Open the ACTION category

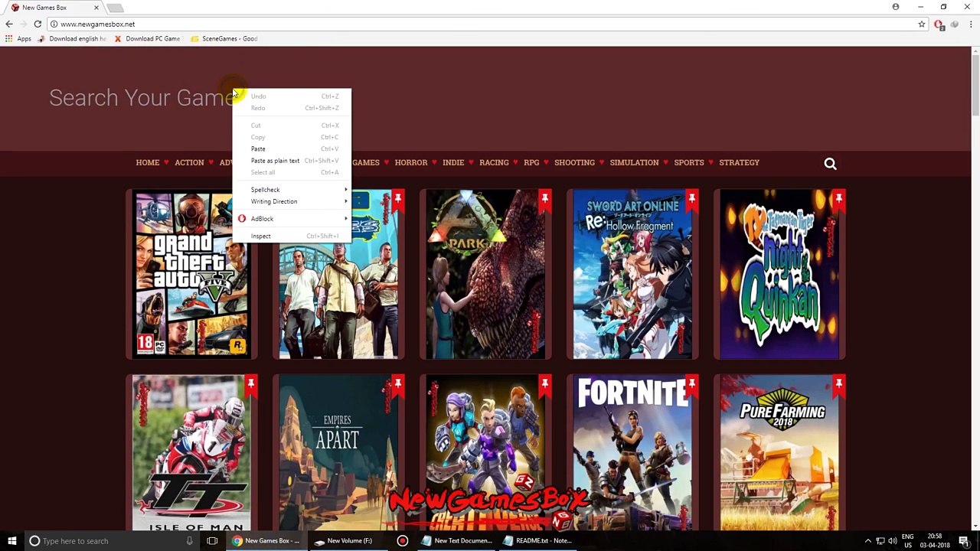click(189, 162)
